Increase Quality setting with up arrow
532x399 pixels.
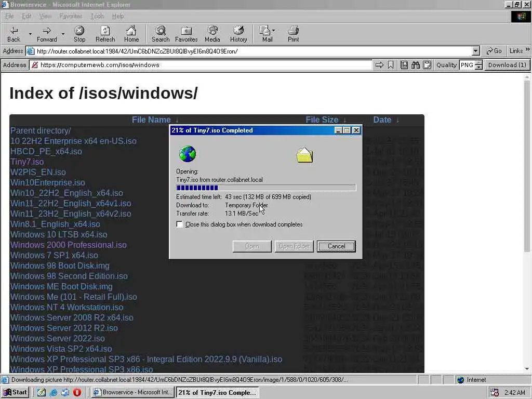(x=478, y=63)
